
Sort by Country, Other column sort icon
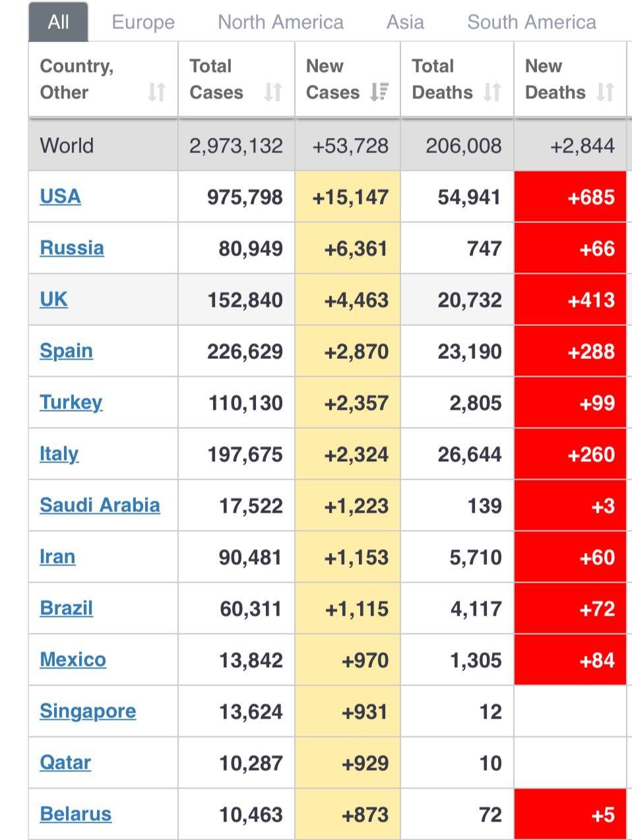156,92
